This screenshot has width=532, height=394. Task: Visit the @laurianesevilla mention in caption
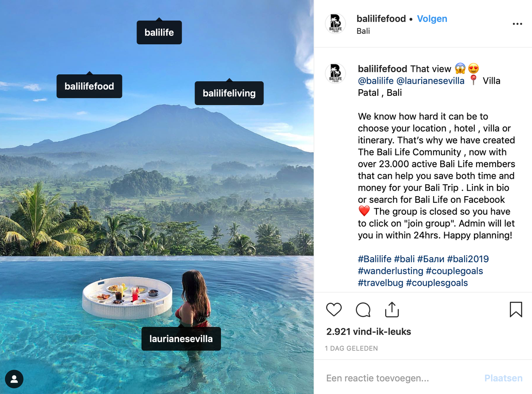(x=430, y=81)
